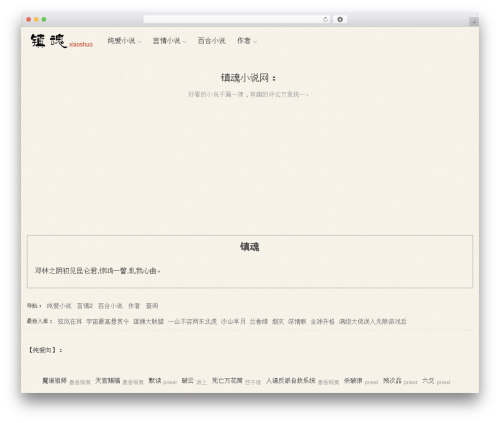Open newly added novel 宇宙最高悬赏令
500x423 pixels.
[x=107, y=322]
